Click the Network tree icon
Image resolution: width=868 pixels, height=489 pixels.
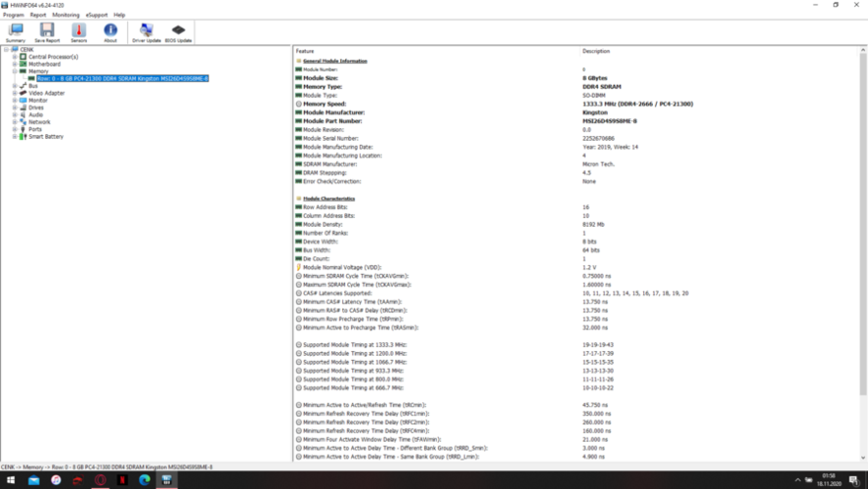pos(23,122)
